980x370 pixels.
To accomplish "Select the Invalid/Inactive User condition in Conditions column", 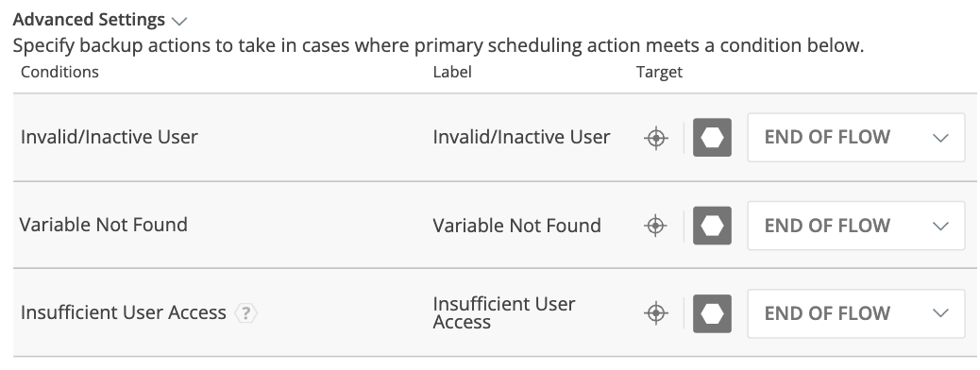I will point(110,138).
